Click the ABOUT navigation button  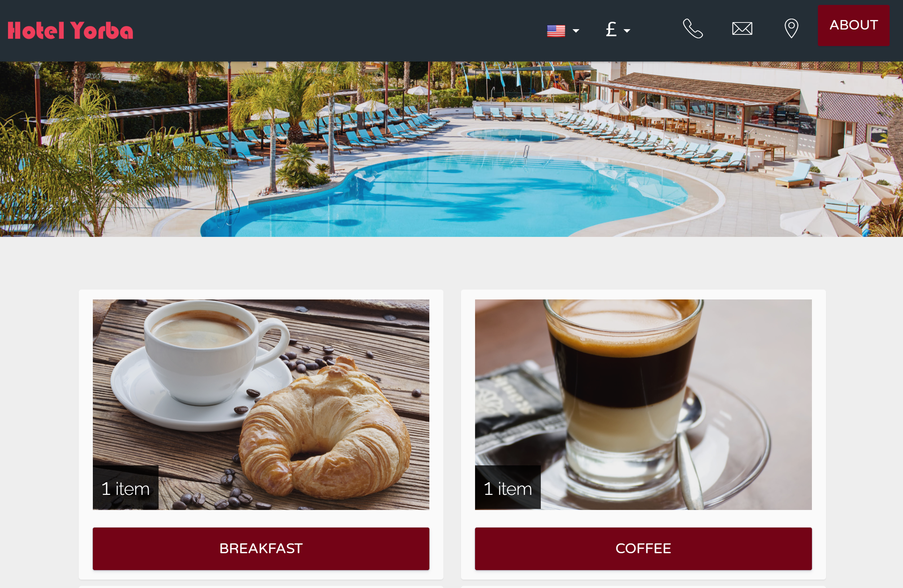pos(854,25)
